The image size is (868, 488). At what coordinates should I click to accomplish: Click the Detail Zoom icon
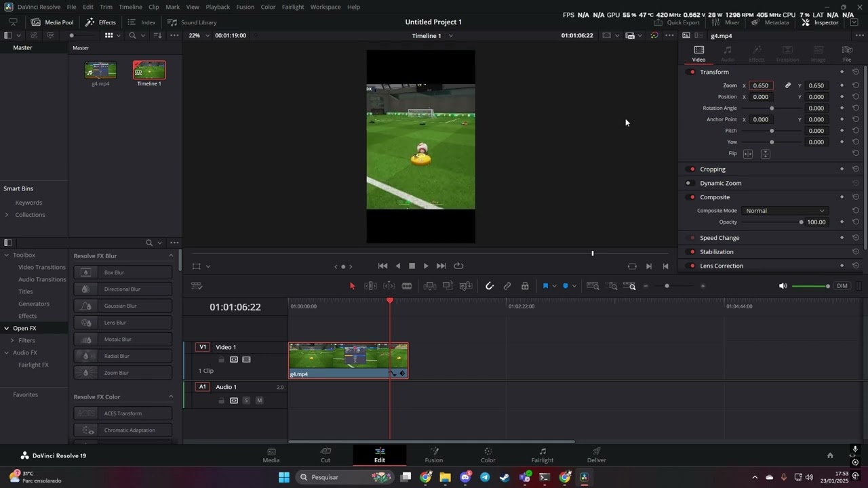(x=611, y=286)
